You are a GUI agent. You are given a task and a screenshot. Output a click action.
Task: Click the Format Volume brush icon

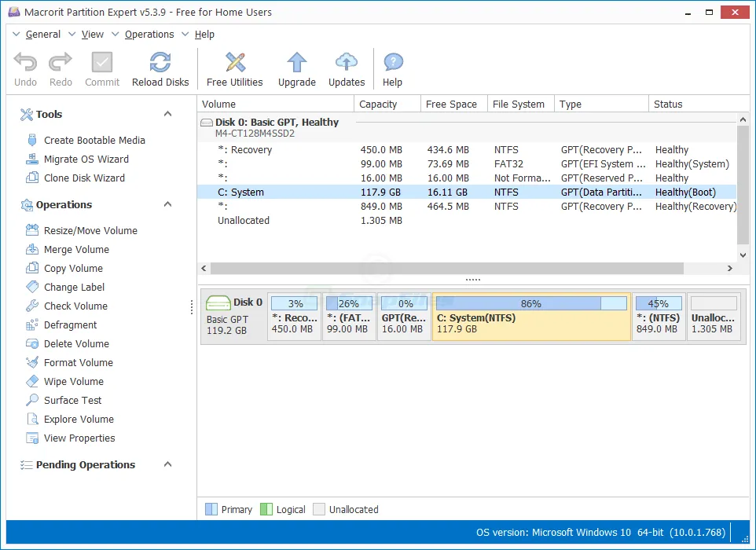tap(31, 362)
